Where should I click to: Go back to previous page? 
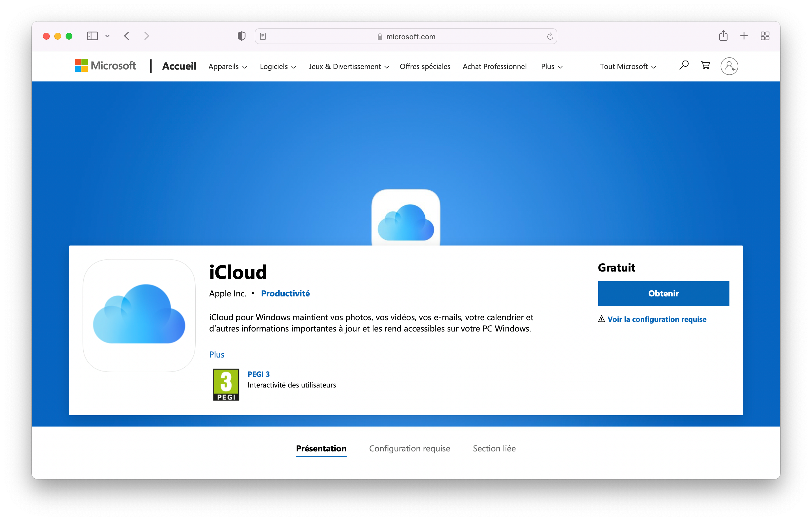point(126,36)
